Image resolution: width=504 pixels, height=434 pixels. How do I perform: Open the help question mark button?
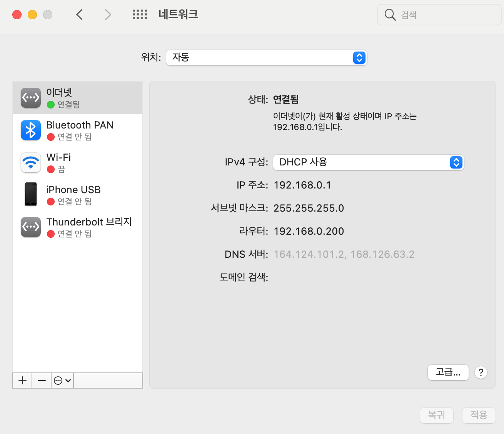[481, 372]
